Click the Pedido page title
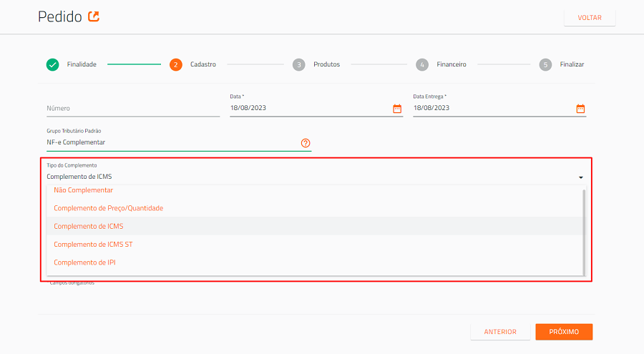This screenshot has height=354, width=644. (60, 17)
